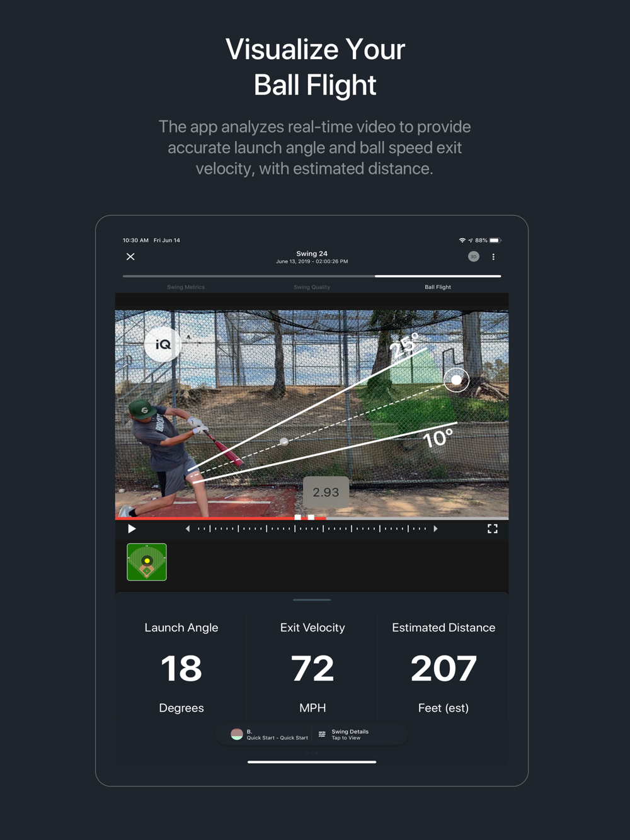This screenshot has height=840, width=630.
Task: Tap the ball target circle marker
Action: tap(456, 380)
